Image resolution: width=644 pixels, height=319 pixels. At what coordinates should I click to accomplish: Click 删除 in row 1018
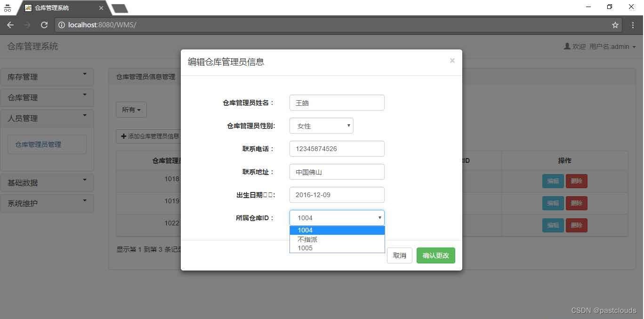[x=577, y=181]
